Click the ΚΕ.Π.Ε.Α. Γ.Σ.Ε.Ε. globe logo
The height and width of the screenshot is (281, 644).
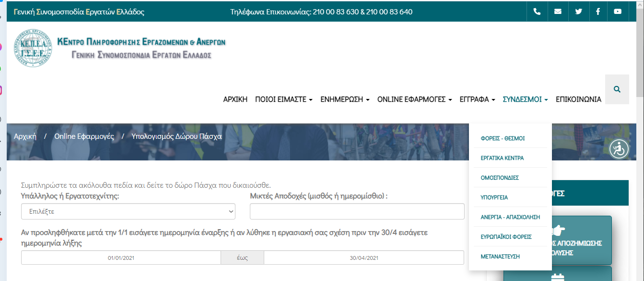pyautogui.click(x=32, y=48)
